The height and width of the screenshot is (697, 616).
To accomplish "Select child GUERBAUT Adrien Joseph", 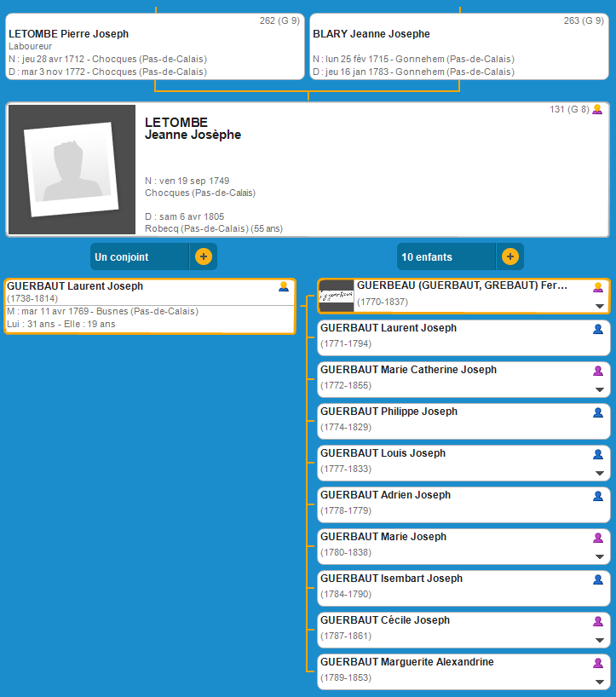I will click(x=386, y=495).
